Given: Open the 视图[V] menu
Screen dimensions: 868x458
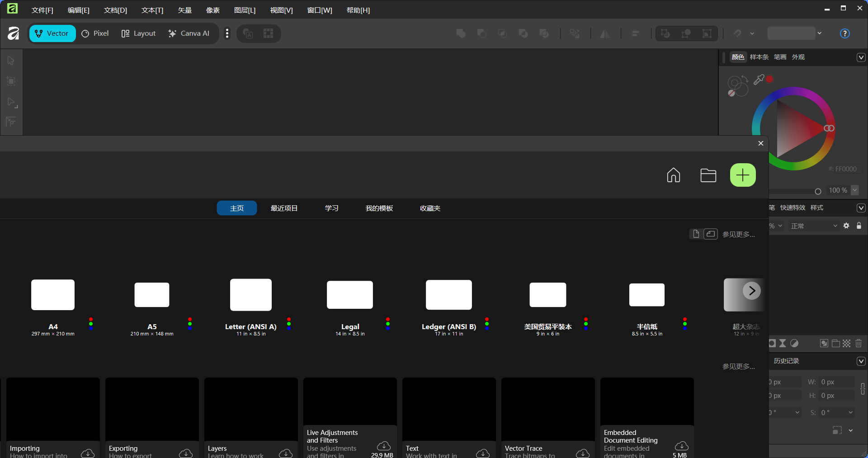Looking at the screenshot, I should [x=281, y=10].
